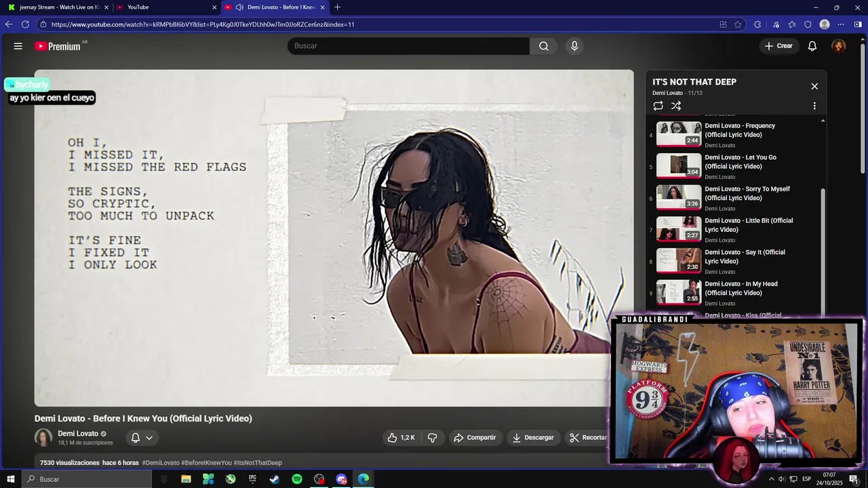This screenshot has width=868, height=488.
Task: Open the browser shield icon
Action: point(808,24)
